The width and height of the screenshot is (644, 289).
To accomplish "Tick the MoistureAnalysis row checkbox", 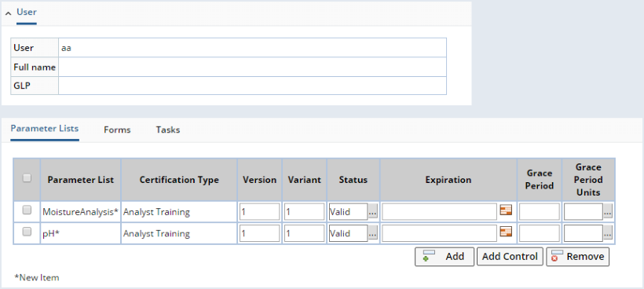I will coord(27,210).
